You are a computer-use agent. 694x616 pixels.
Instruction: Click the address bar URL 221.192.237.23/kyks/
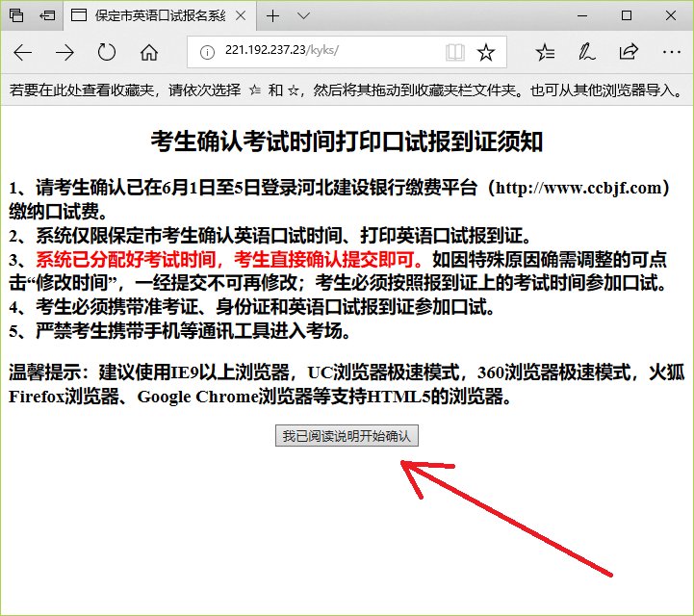point(281,50)
